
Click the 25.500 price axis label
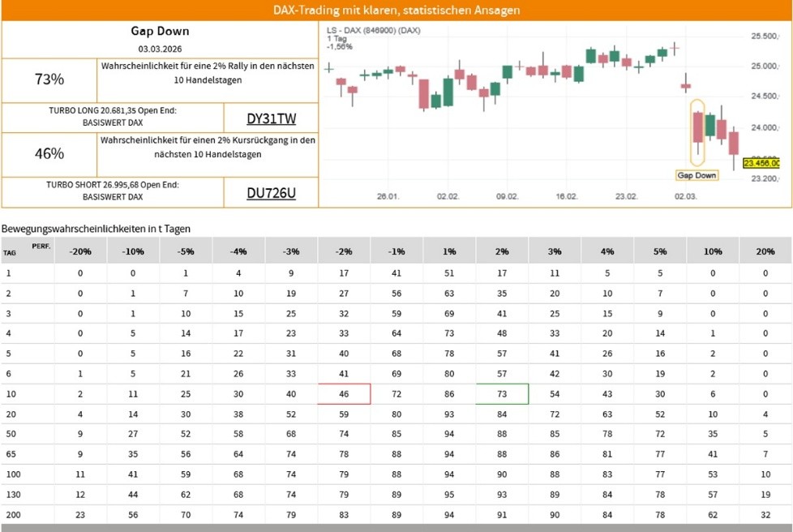[765, 36]
